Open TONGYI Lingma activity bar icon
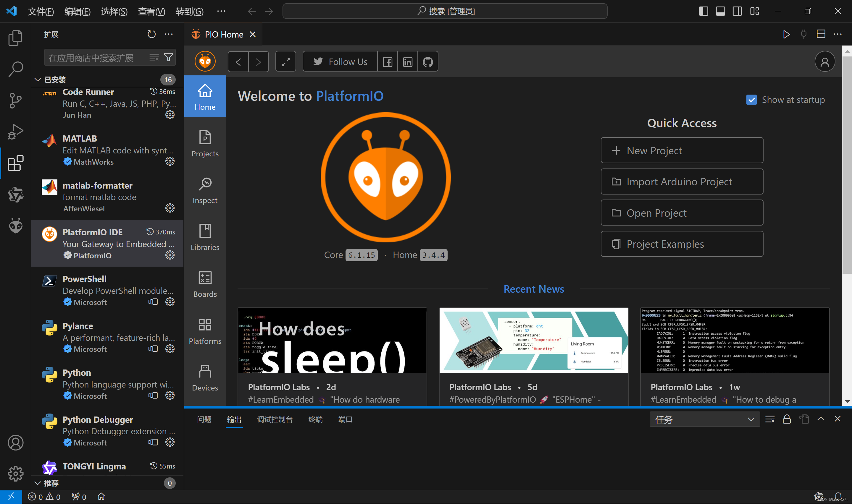This screenshot has width=852, height=504. (x=15, y=194)
